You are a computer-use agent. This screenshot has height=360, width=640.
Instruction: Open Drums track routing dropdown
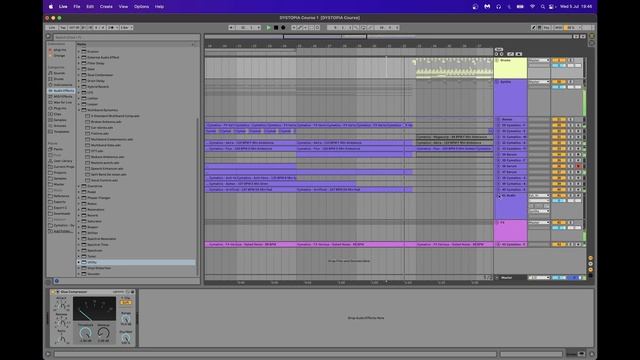pyautogui.click(x=539, y=60)
